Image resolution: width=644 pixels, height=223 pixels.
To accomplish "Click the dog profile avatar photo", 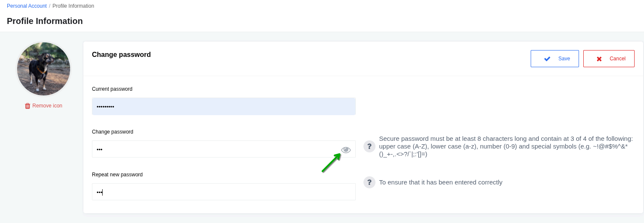I will (x=44, y=68).
